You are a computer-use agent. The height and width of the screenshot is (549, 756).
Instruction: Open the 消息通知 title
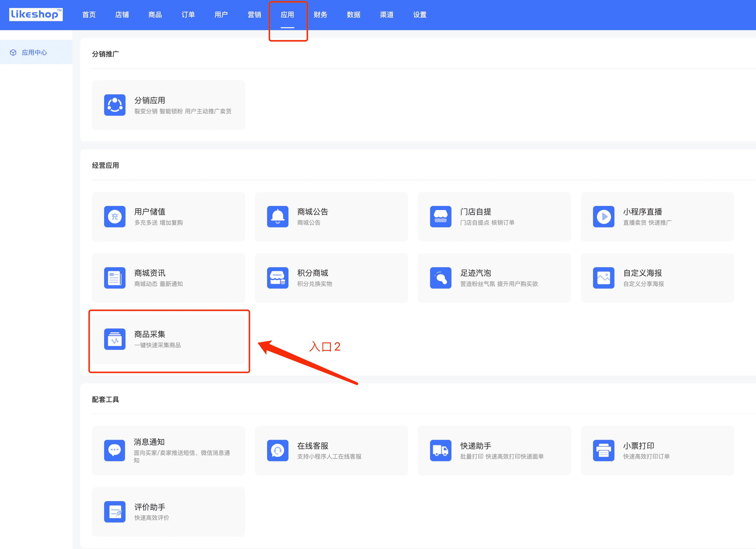pyautogui.click(x=149, y=442)
